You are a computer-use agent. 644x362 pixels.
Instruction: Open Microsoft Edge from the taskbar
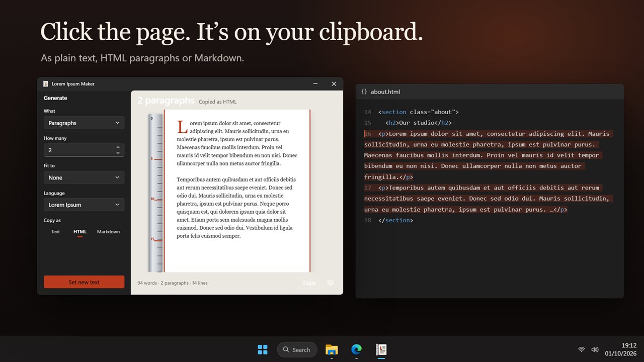(x=356, y=349)
